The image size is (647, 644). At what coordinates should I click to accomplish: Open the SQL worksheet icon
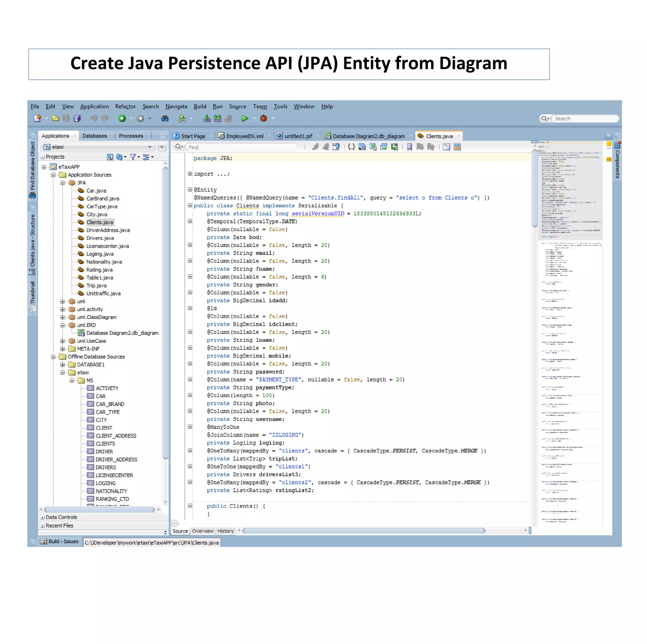click(x=182, y=118)
